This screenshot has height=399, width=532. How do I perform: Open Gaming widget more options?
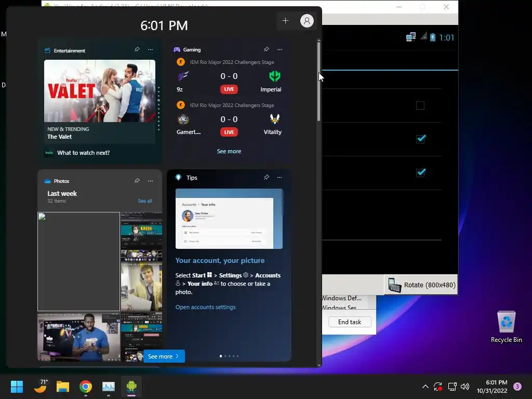pyautogui.click(x=280, y=49)
